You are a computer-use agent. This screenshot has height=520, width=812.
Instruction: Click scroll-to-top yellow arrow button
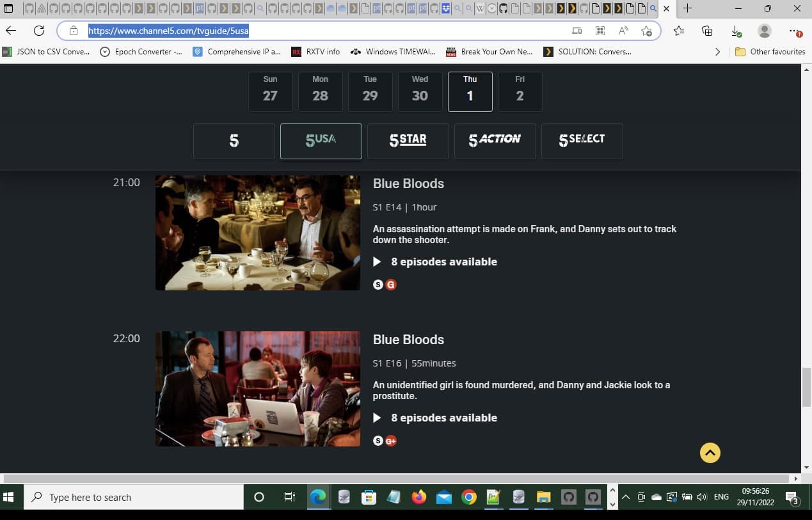click(710, 453)
